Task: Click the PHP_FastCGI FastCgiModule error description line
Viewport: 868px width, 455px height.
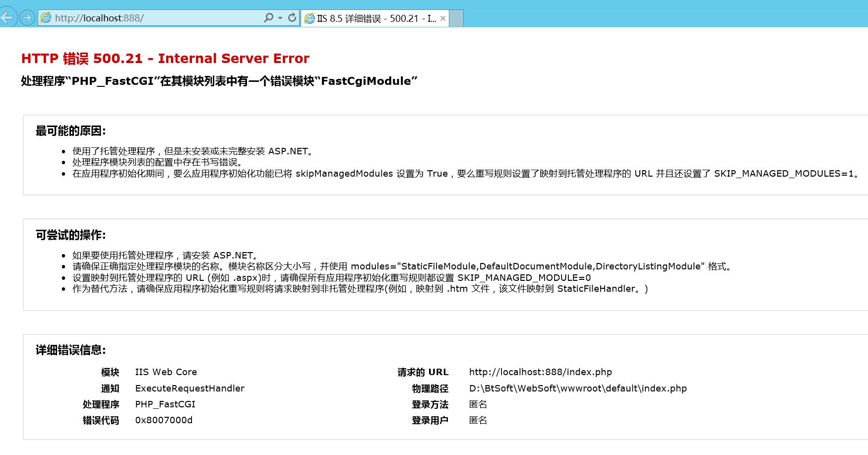Action: pyautogui.click(x=219, y=81)
